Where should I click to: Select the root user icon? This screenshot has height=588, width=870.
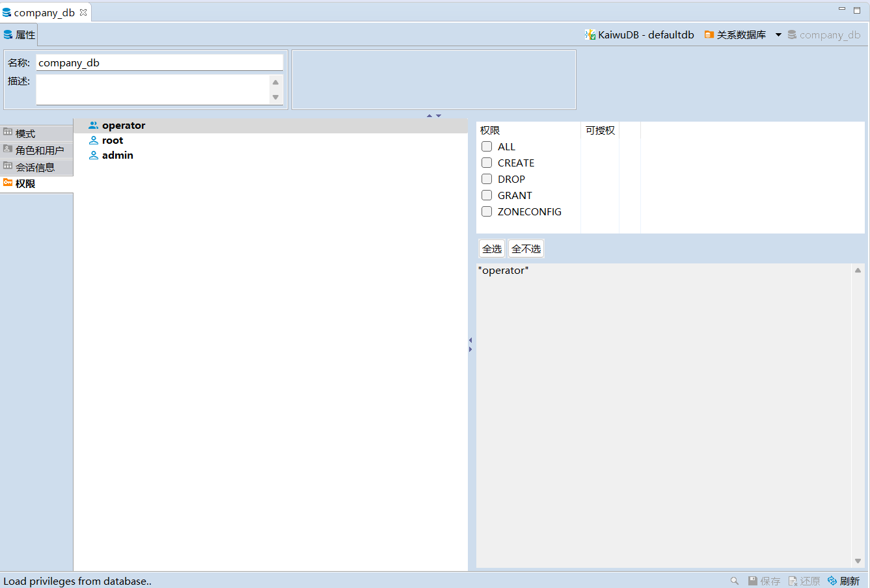pyautogui.click(x=94, y=140)
